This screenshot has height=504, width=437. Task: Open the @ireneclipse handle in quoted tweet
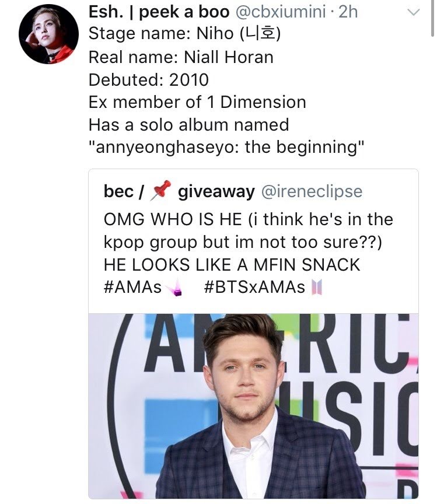(x=312, y=191)
